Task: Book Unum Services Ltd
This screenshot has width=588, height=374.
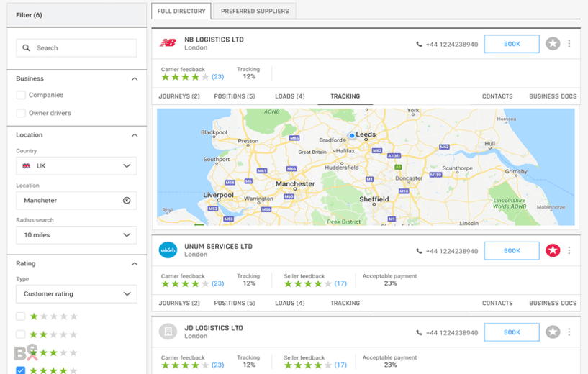Action: (512, 251)
